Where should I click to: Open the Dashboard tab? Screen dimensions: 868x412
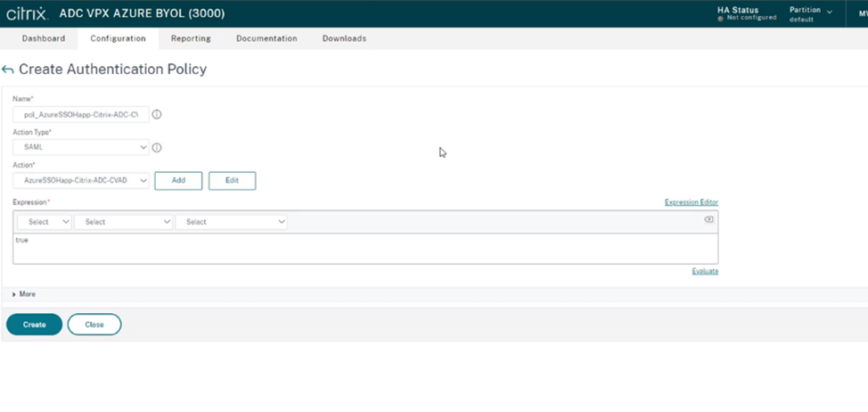[x=43, y=38]
